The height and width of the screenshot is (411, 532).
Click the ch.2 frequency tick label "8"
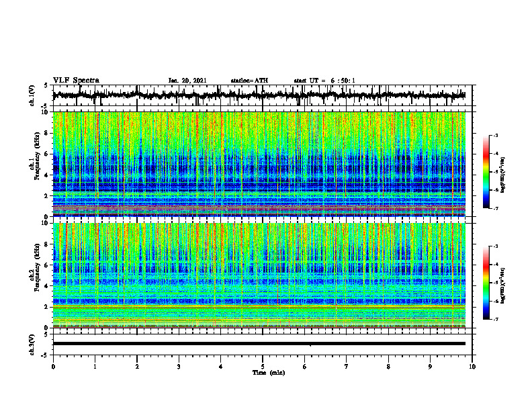(x=47, y=244)
